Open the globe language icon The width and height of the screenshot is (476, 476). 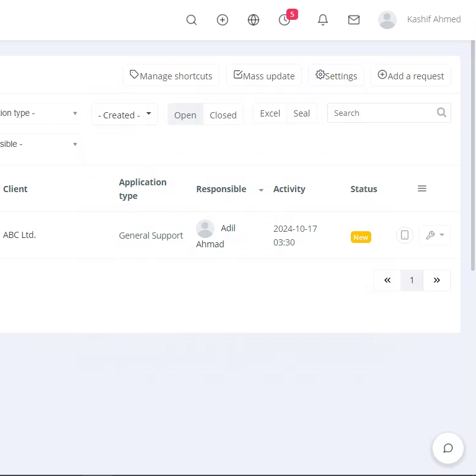pyautogui.click(x=253, y=20)
